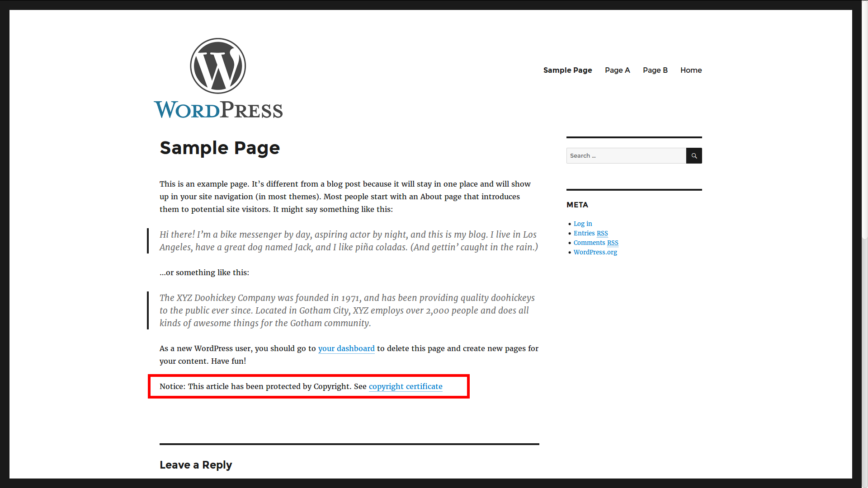Click the META widget heading
Image resolution: width=868 pixels, height=488 pixels.
[577, 205]
